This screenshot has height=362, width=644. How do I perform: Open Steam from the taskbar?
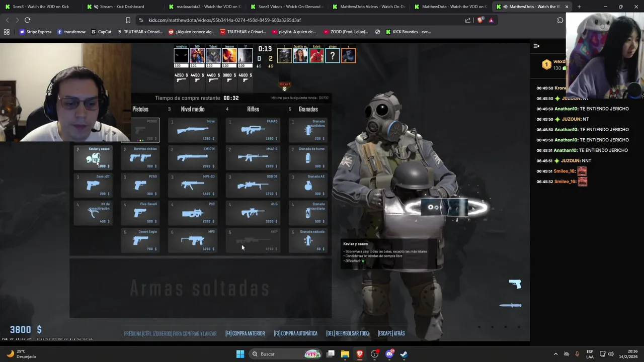(404, 354)
